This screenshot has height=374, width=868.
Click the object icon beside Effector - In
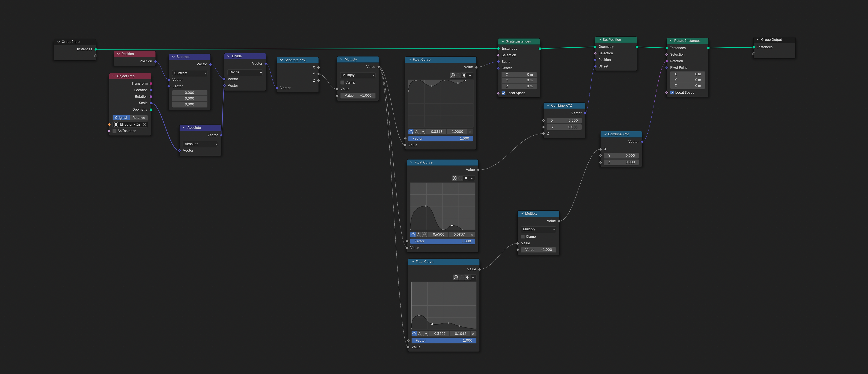tap(116, 125)
